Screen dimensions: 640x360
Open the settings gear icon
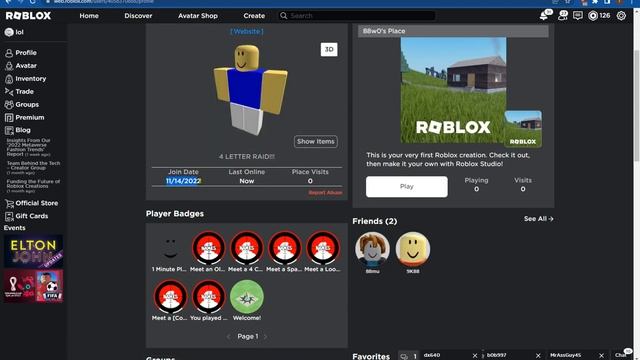tap(621, 16)
